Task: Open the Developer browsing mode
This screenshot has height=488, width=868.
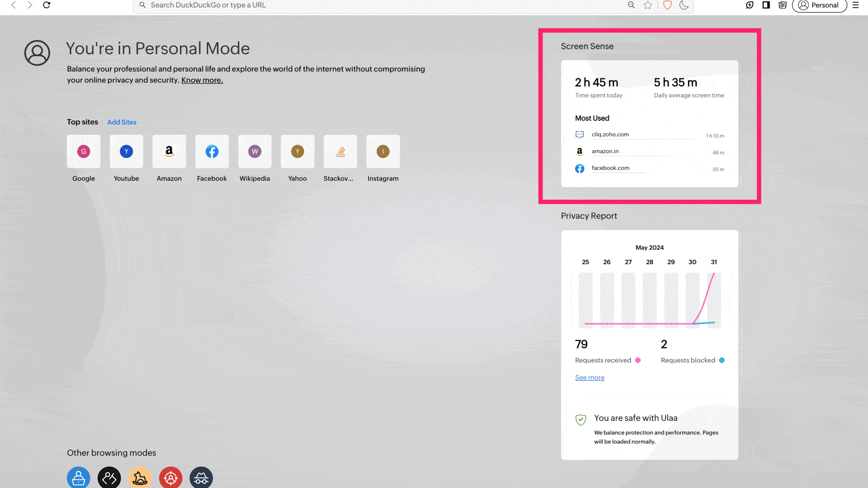Action: pos(109,477)
